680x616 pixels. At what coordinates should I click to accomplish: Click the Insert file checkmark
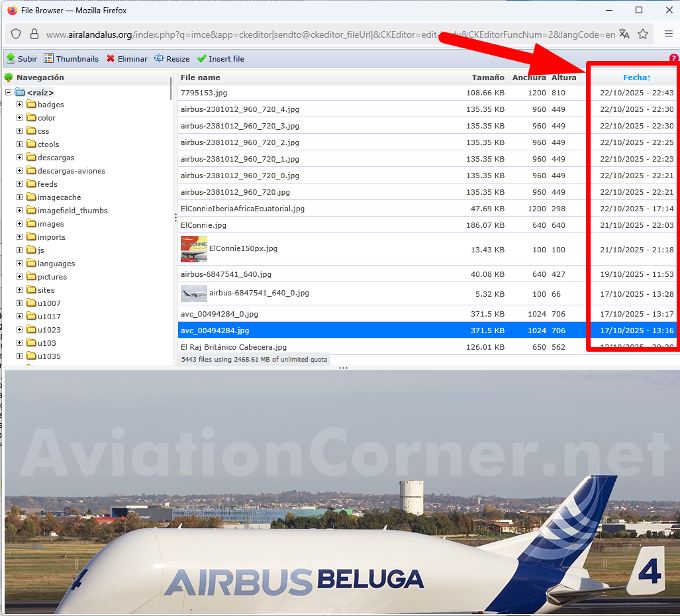pos(202,58)
